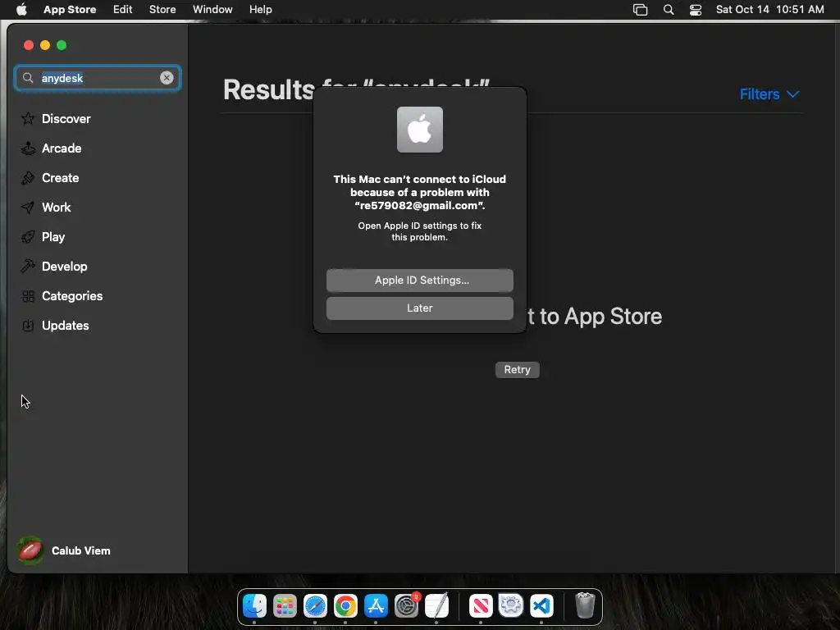This screenshot has height=630, width=840.
Task: Click the Arcade joystick icon
Action: [28, 148]
